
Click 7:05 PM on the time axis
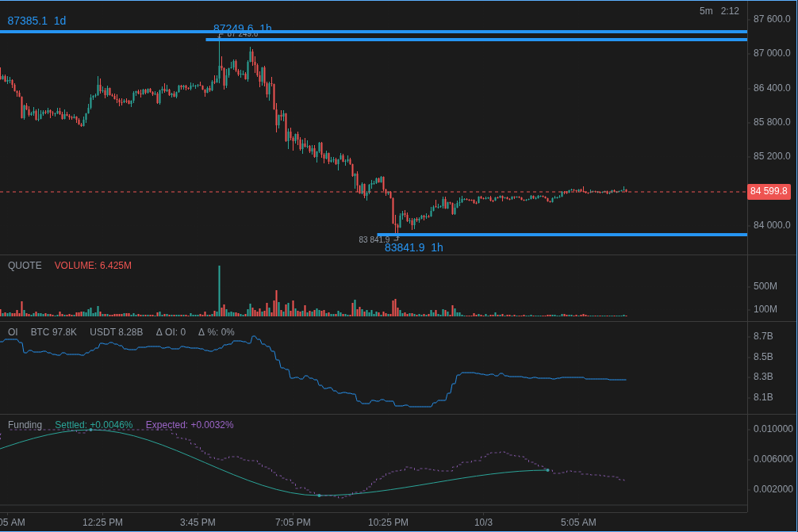(293, 522)
